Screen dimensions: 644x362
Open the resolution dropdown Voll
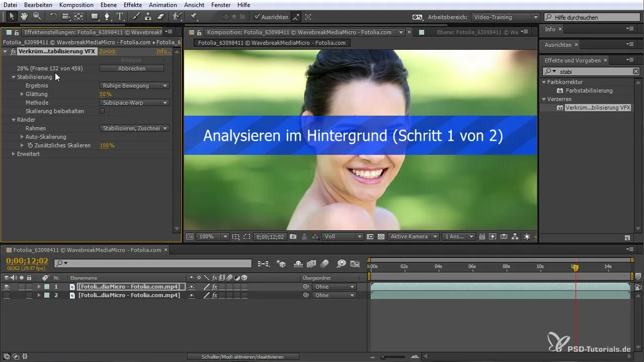(343, 236)
